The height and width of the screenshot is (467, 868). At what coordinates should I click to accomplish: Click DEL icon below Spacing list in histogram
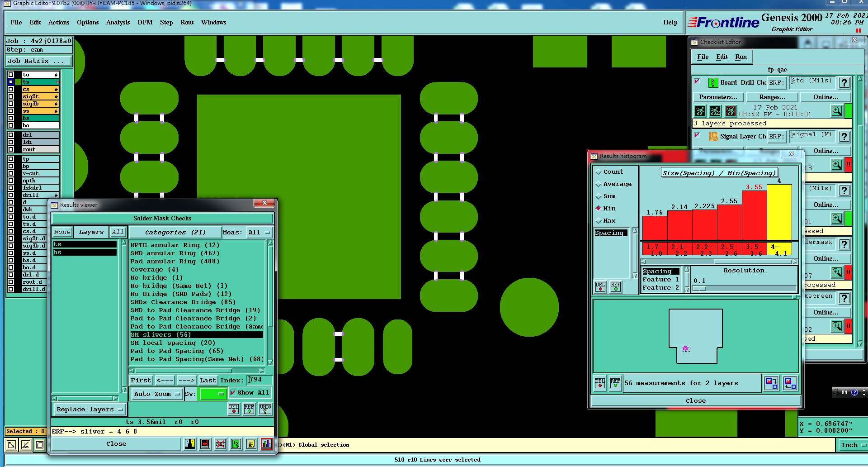pos(600,286)
